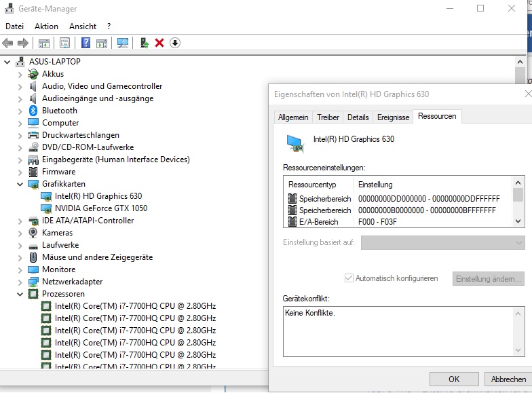
Task: Click the DVD/CD-ROM-Laufwerke disc icon
Action: coord(33,147)
